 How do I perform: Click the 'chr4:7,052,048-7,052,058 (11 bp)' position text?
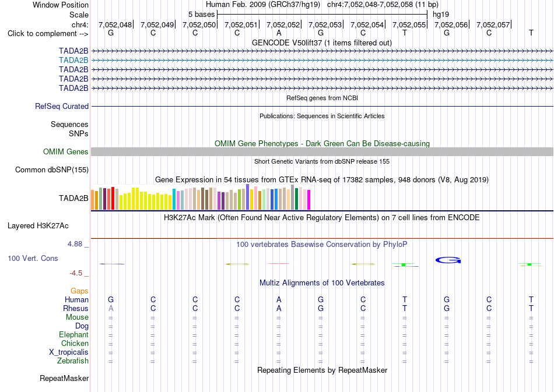coord(383,5)
